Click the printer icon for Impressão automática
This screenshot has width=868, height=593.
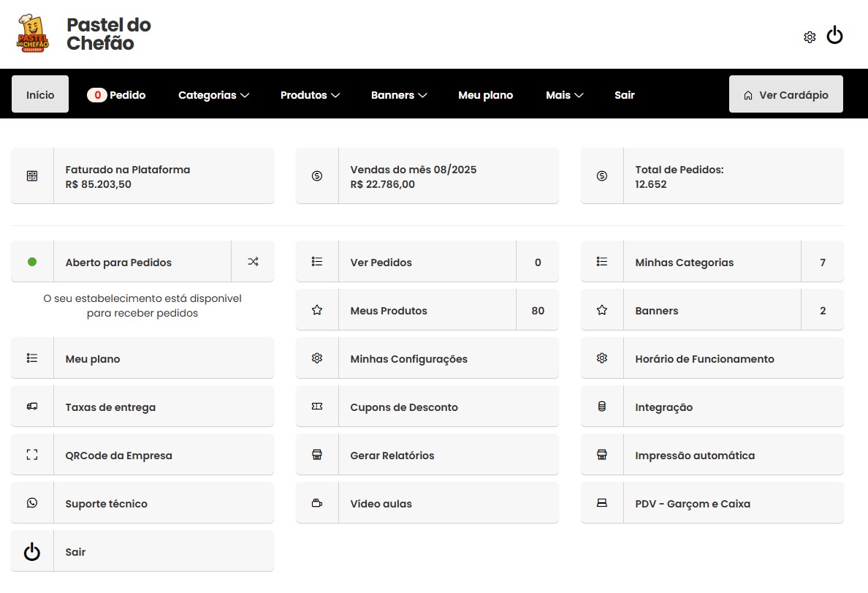[x=601, y=454]
